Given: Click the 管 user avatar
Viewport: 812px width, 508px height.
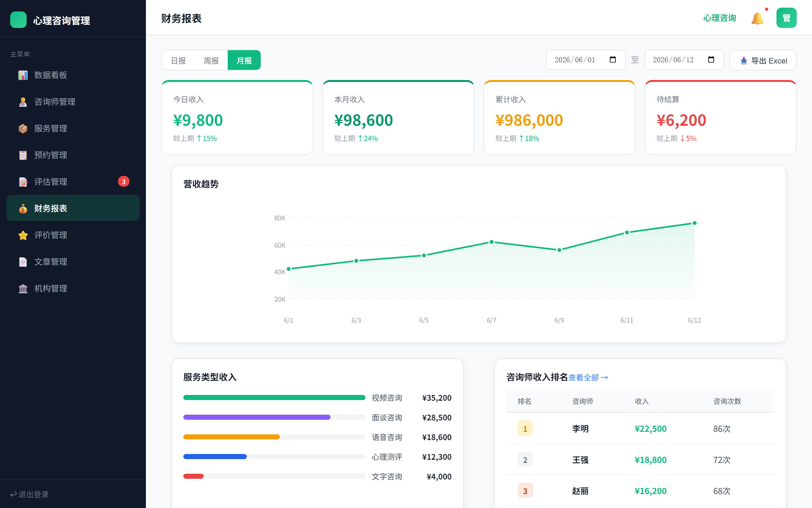Looking at the screenshot, I should click(x=787, y=18).
